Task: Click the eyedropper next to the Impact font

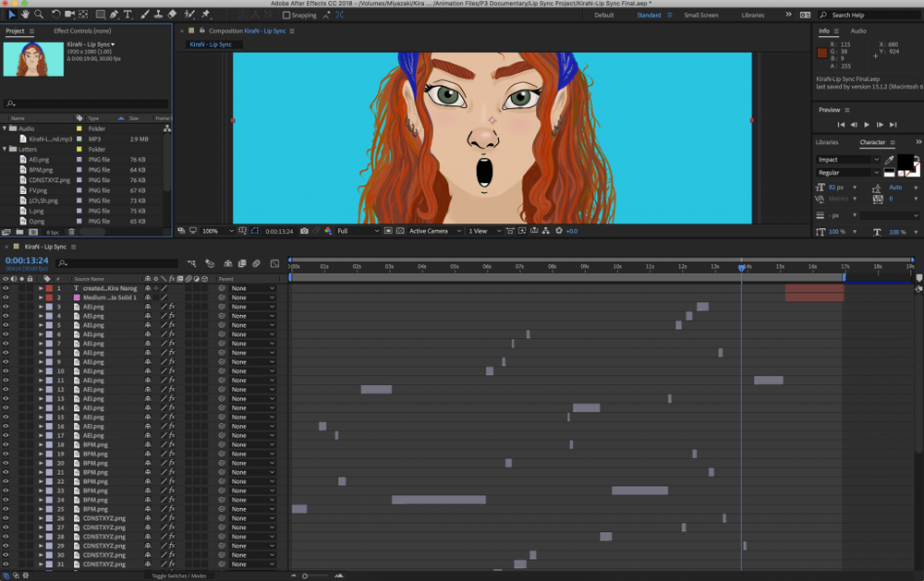Action: click(x=889, y=160)
